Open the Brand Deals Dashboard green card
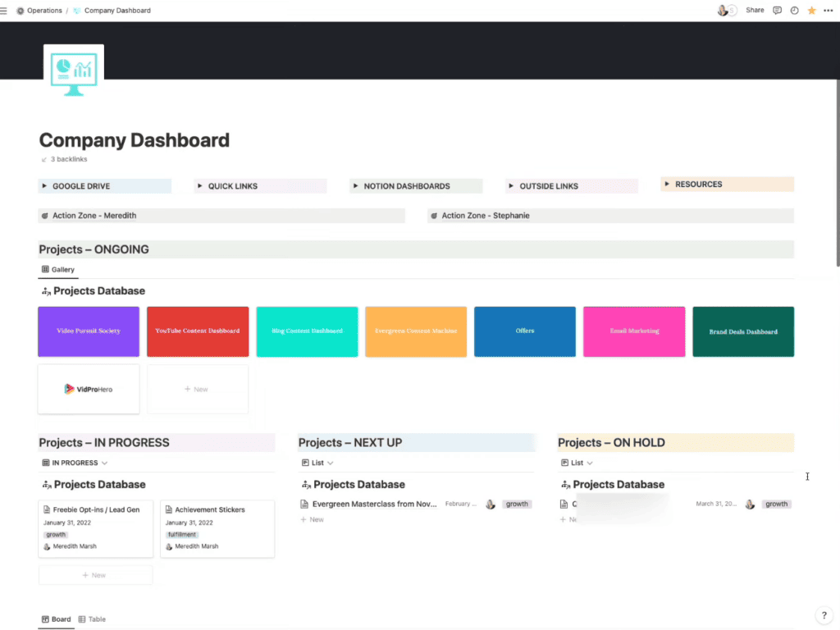The height and width of the screenshot is (630, 840). (x=743, y=331)
